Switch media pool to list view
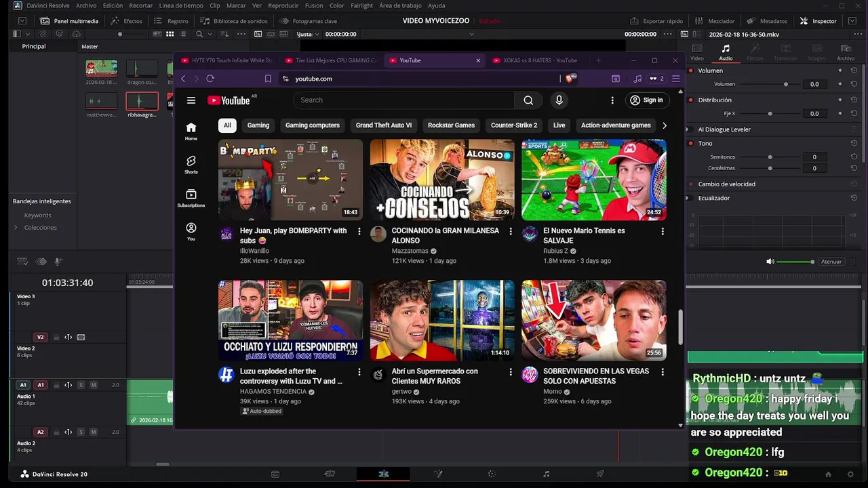 (183, 34)
